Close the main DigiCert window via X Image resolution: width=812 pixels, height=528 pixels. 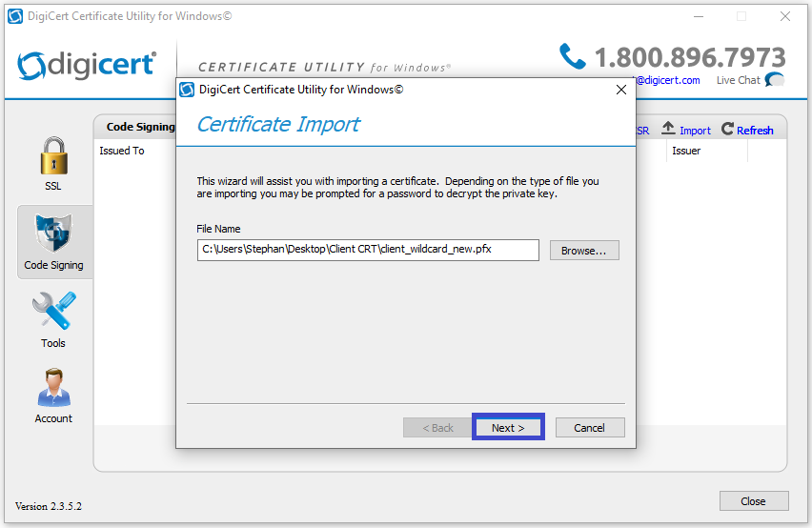pos(785,16)
